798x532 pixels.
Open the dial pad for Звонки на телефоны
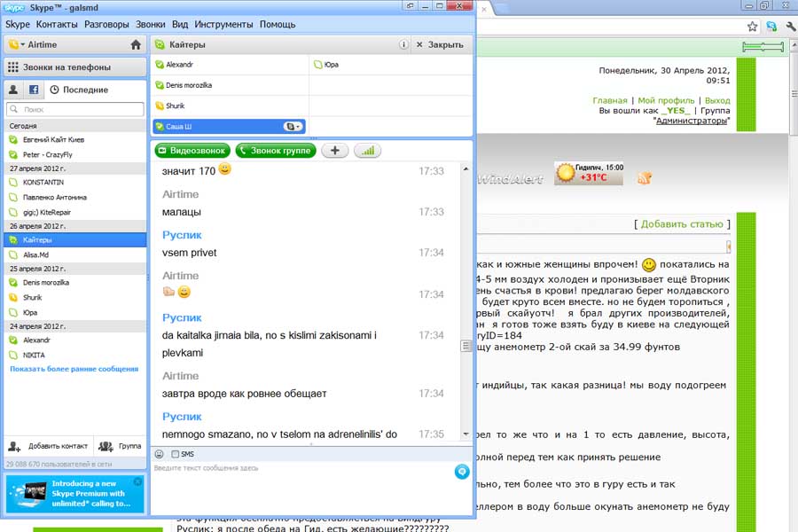75,67
